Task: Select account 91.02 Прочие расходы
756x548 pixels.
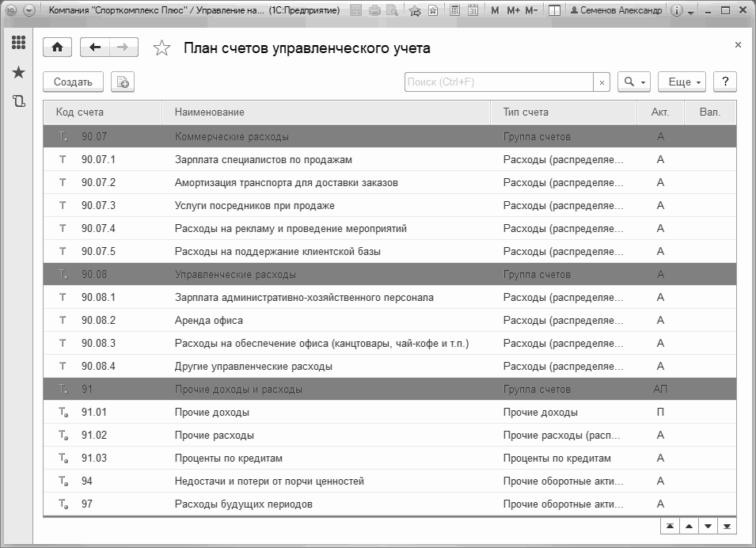Action: click(x=389, y=435)
